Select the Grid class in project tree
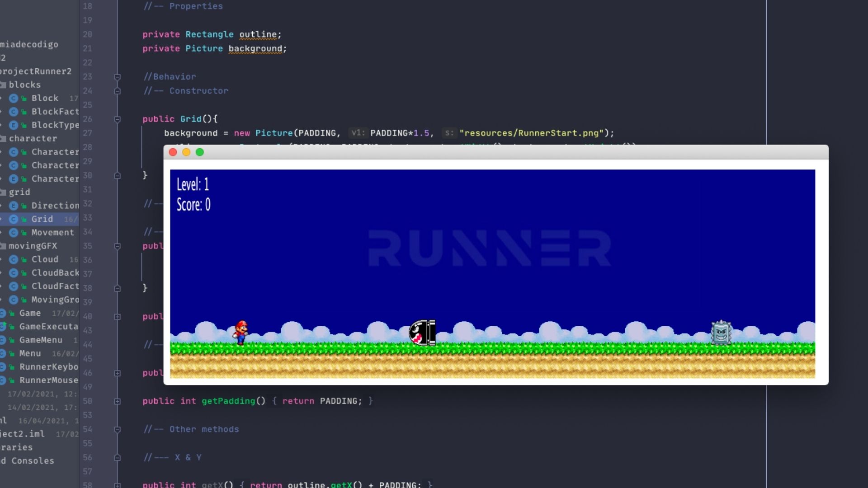Viewport: 868px width, 488px height. pyautogui.click(x=42, y=219)
